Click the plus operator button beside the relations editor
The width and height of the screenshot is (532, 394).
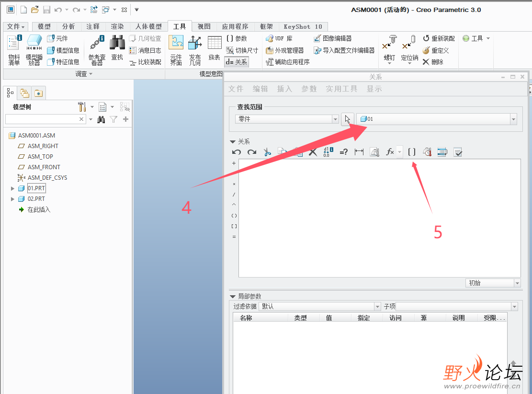[234, 163]
